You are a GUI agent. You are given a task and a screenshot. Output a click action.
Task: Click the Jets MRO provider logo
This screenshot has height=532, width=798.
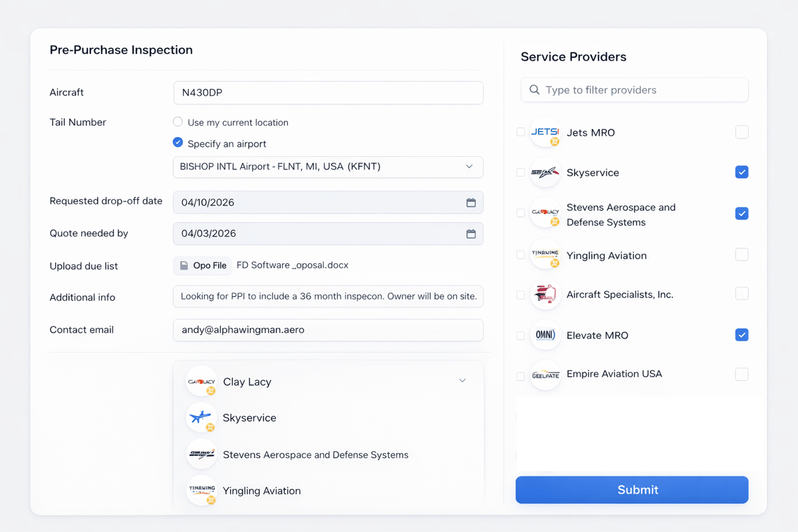tap(545, 132)
